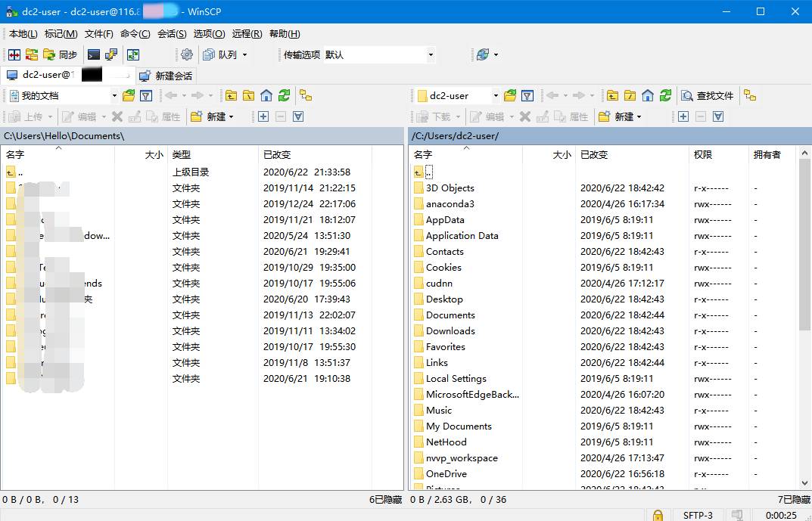Screen dimensions: 812x521
Task: Go to parent directory in local panel
Action: (231, 96)
